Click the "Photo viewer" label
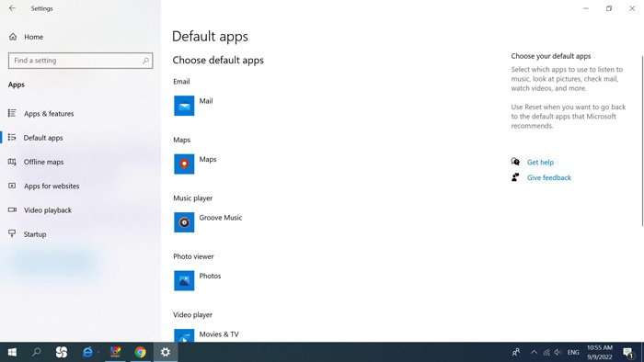Image resolution: width=644 pixels, height=362 pixels. click(193, 256)
